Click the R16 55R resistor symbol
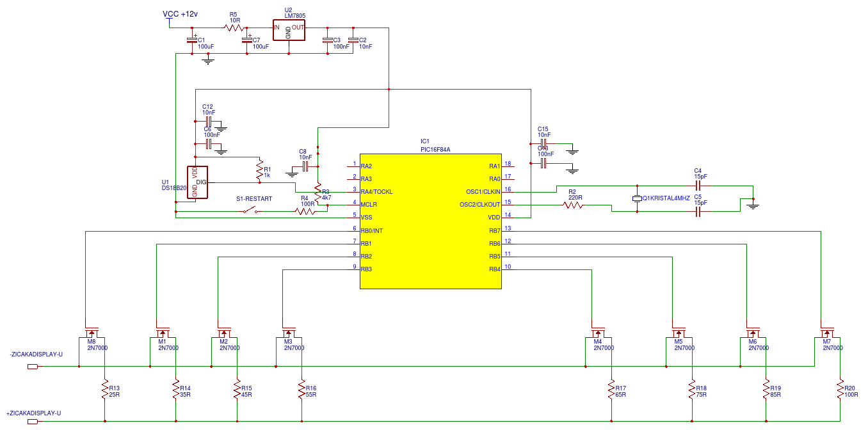The image size is (868, 430). click(301, 390)
